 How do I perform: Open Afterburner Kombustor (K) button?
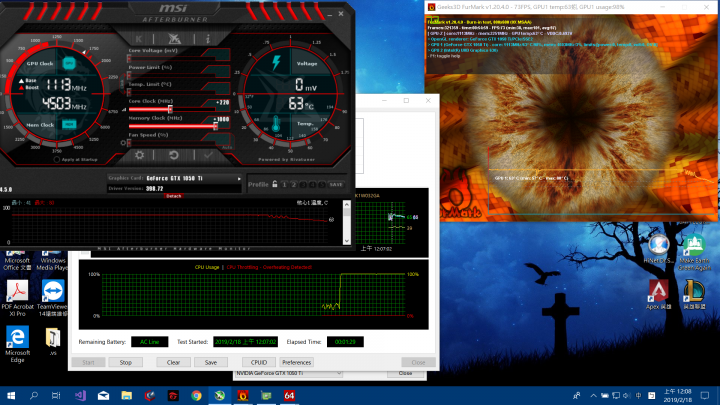[139, 39]
